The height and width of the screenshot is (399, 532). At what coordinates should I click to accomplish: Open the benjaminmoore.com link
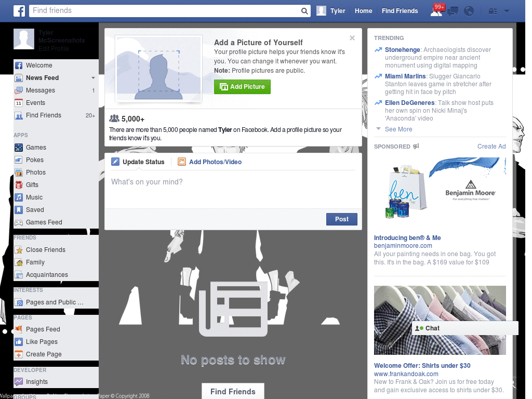(x=403, y=246)
